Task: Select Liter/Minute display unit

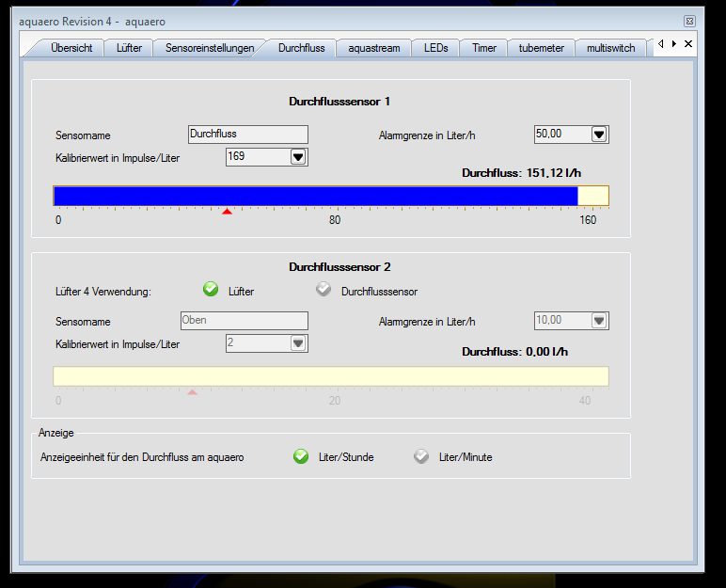Action: (421, 456)
